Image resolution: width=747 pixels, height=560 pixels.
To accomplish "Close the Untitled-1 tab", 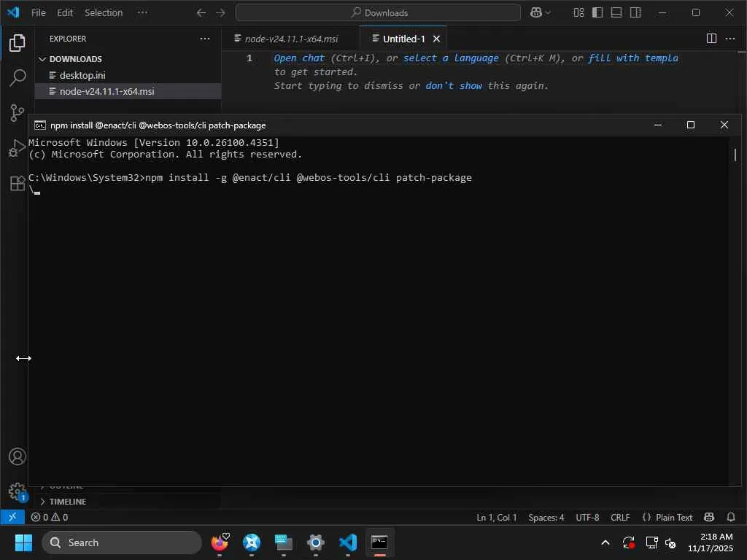I will point(436,39).
